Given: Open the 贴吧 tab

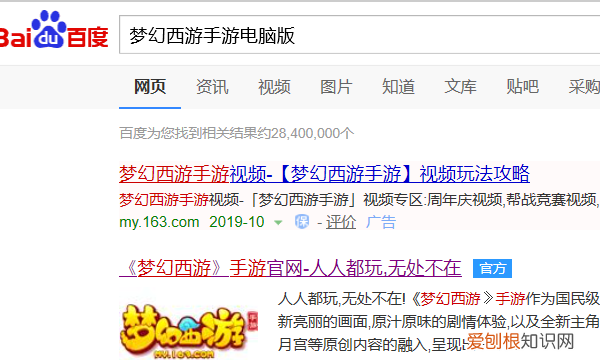Looking at the screenshot, I should pyautogui.click(x=522, y=87).
